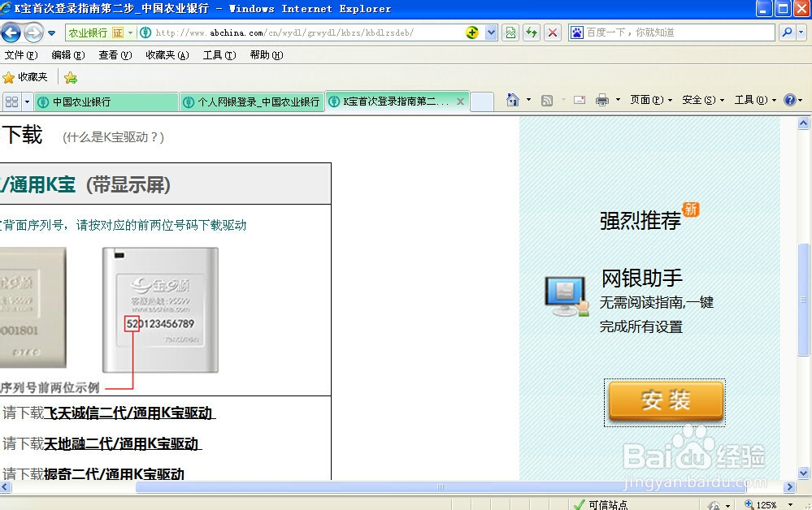Expand the zoom level dropdown arrow
Viewport: 812px width, 510px height.
tap(790, 505)
